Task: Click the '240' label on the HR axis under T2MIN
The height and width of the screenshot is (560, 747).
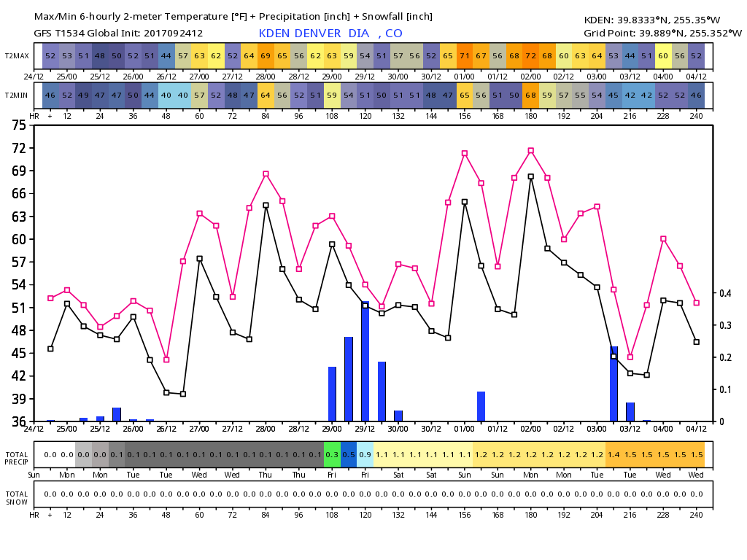Action: click(697, 116)
